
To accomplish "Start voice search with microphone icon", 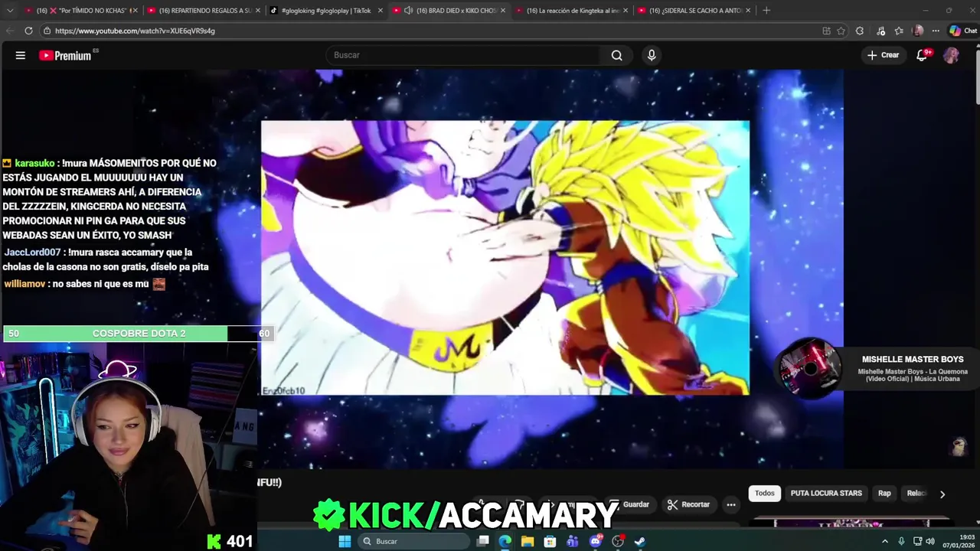I will [x=652, y=55].
